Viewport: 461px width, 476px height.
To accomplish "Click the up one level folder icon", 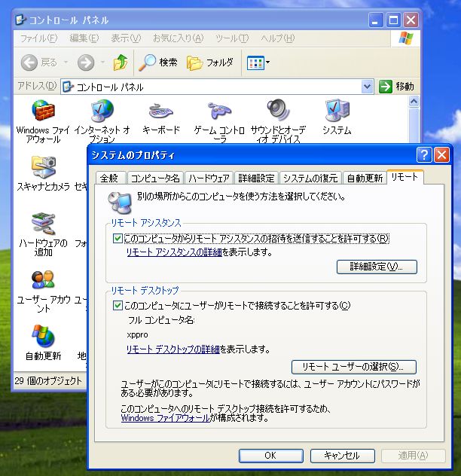I will click(x=121, y=63).
